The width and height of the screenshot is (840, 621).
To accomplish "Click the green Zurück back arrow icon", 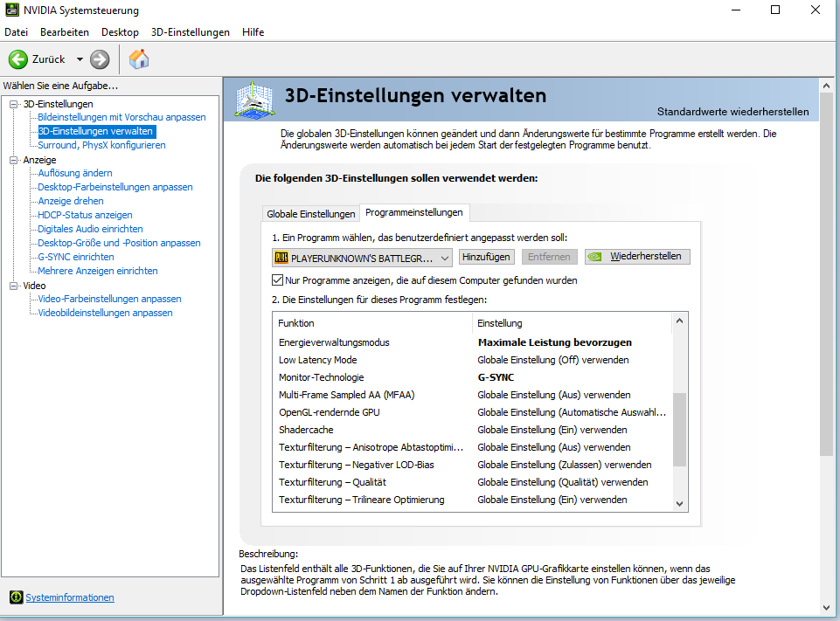I will [x=17, y=59].
